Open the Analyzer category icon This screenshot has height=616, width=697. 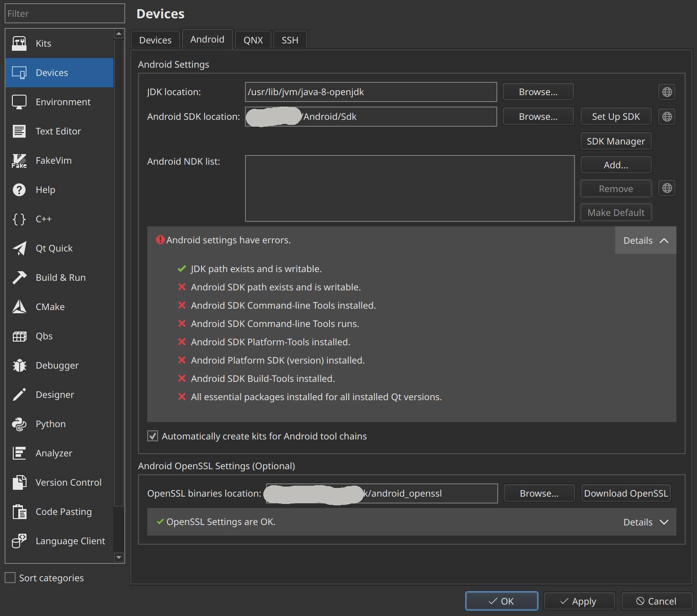pyautogui.click(x=19, y=453)
